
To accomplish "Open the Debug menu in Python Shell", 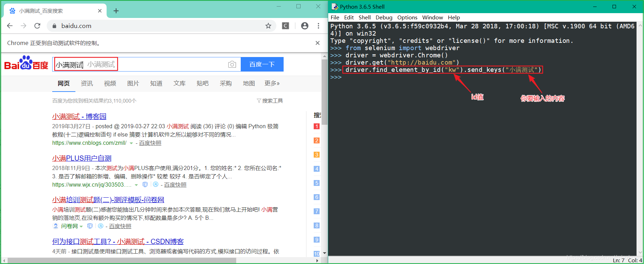I will 384,18.
